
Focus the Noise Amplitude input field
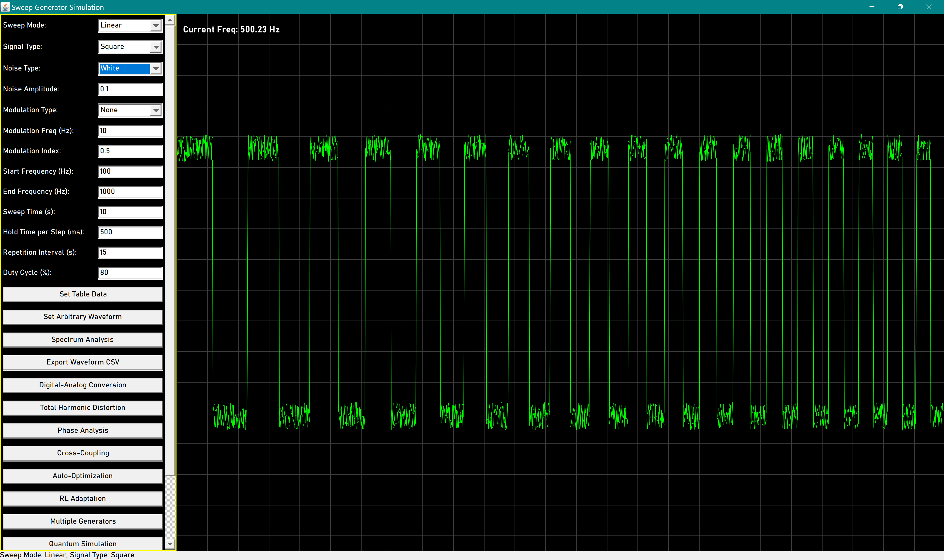[130, 89]
